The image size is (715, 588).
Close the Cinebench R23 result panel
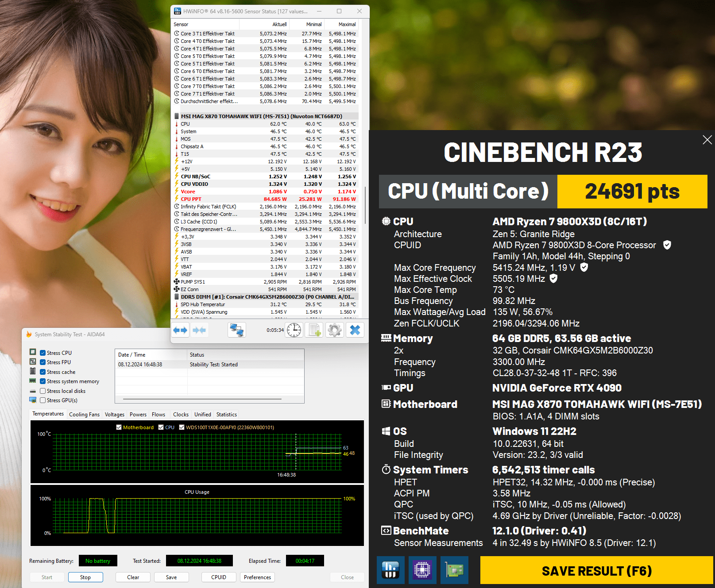tap(707, 140)
